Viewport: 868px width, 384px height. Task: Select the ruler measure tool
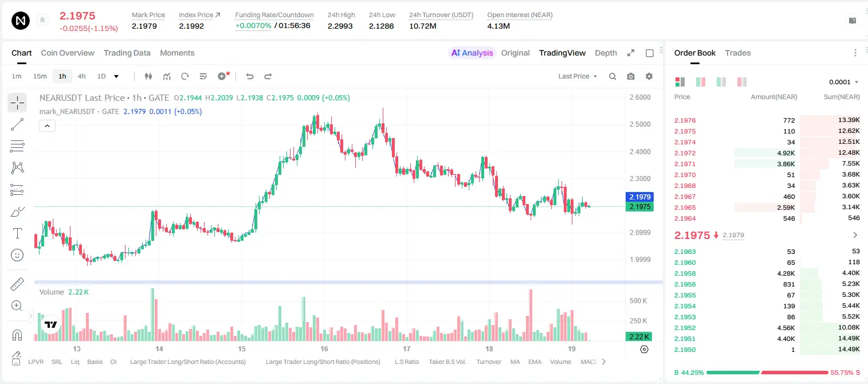17,284
